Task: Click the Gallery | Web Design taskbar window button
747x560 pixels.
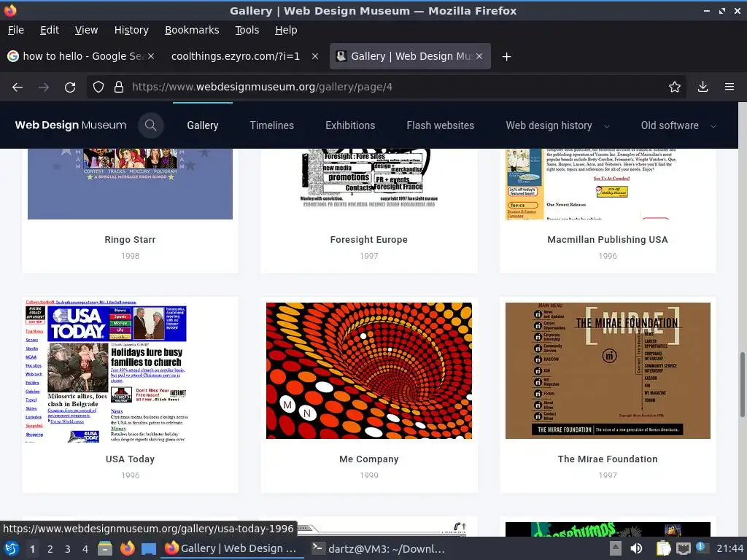Action: (x=233, y=548)
